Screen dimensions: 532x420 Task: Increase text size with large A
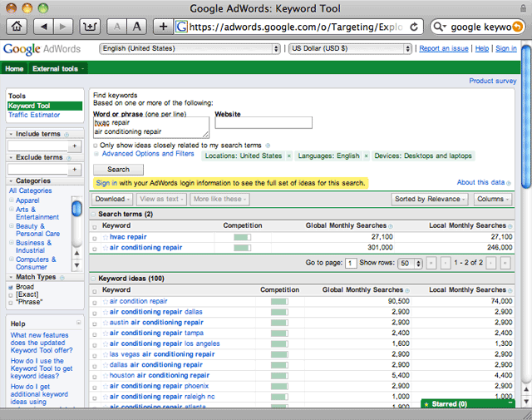point(136,27)
